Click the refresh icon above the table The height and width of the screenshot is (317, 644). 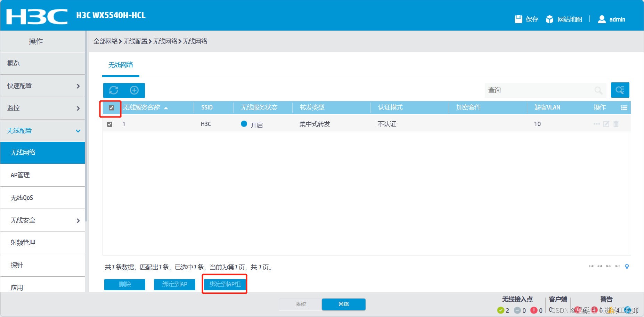click(x=114, y=90)
